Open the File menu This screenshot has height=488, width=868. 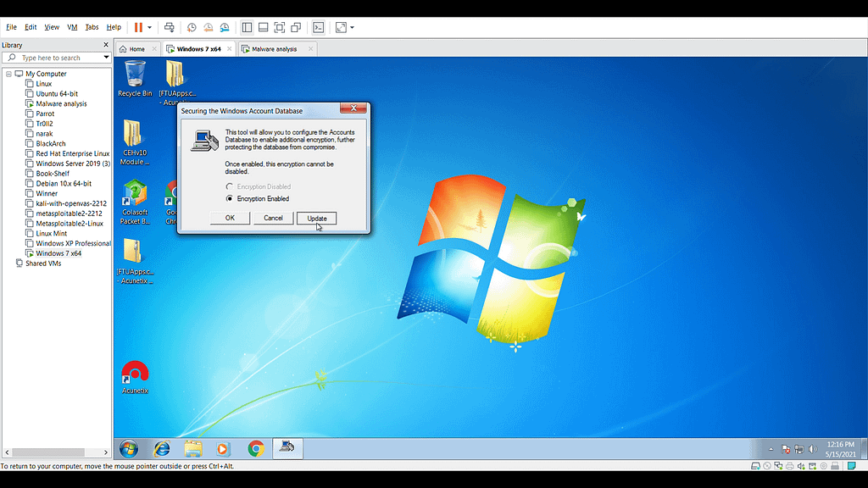(11, 27)
